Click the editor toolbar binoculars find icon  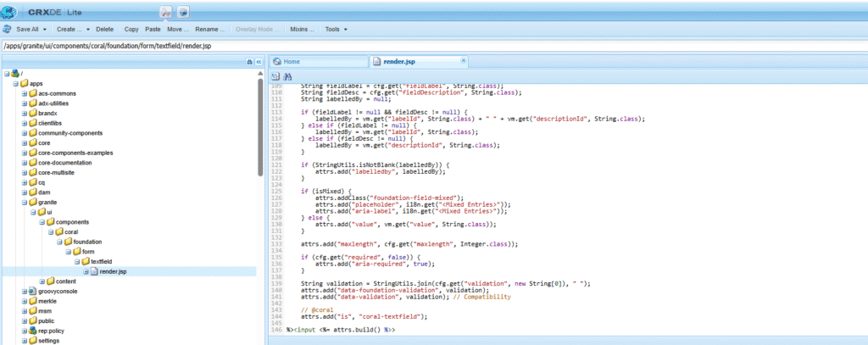pos(287,76)
